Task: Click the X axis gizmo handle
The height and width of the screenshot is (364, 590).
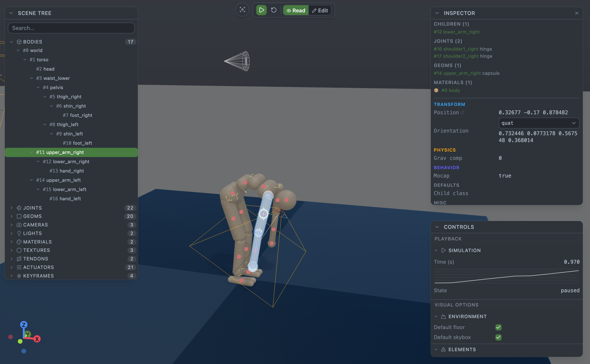Action: coord(37,339)
